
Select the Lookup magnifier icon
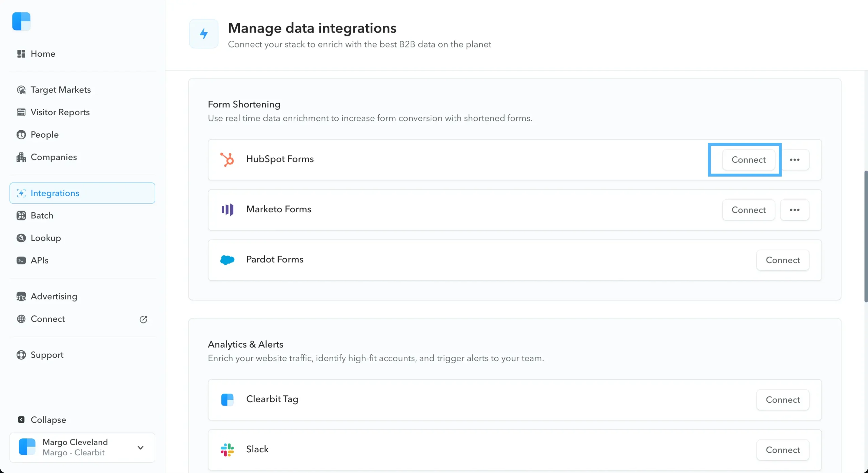tap(21, 238)
